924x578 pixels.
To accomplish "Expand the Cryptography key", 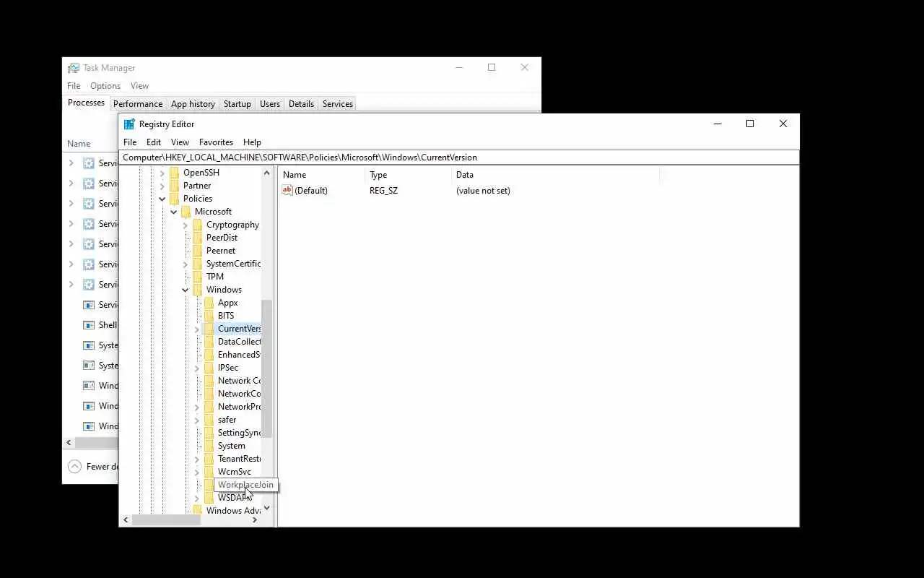I will coord(186,225).
